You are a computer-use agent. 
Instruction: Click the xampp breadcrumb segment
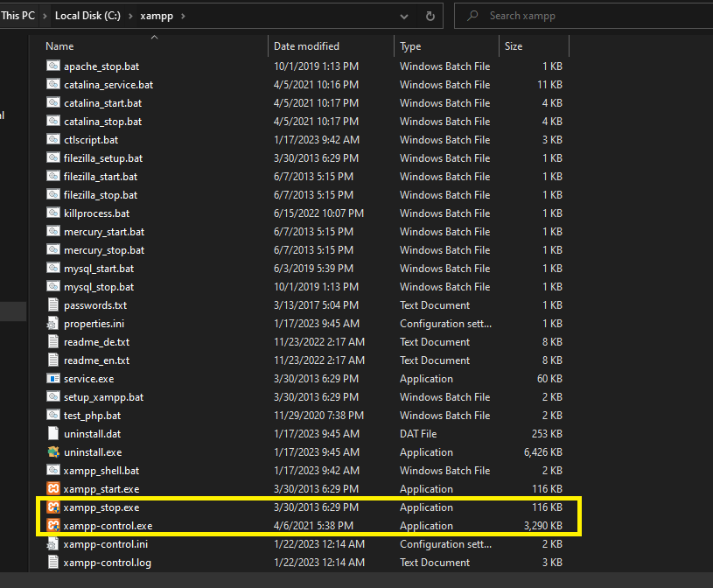pos(157,16)
